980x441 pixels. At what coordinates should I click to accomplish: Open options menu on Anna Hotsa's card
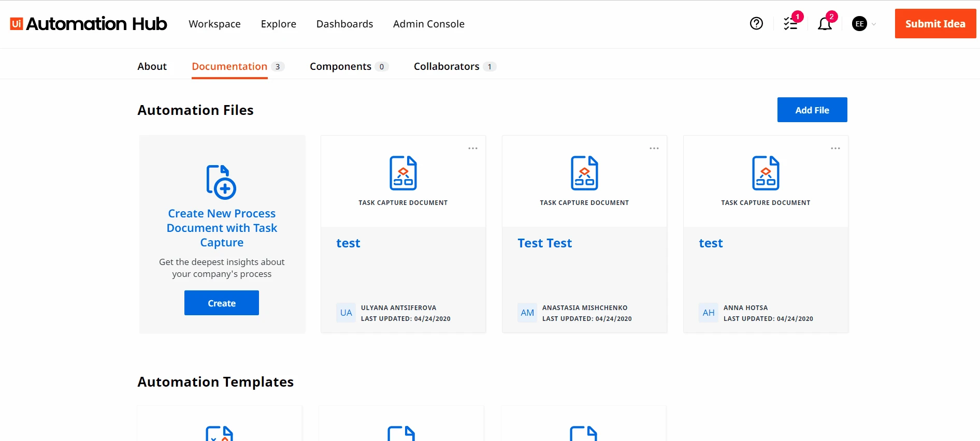835,149
